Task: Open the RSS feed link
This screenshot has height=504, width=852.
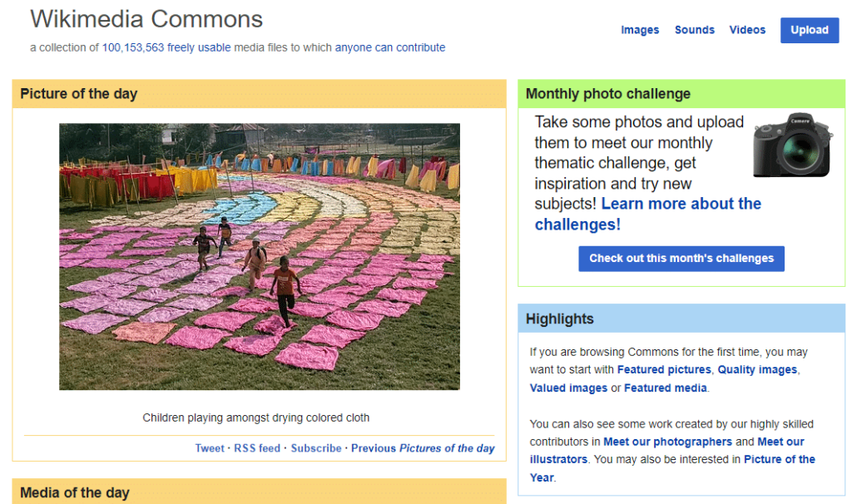Action: (x=257, y=448)
